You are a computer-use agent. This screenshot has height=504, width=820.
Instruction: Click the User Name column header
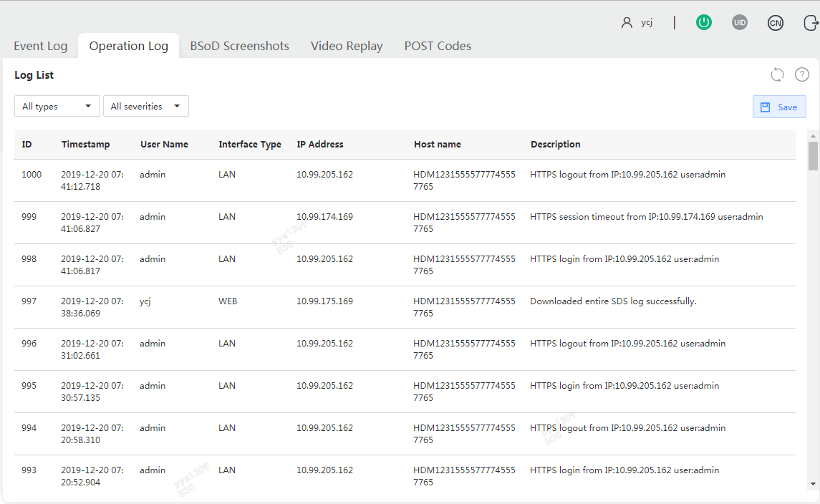pyautogui.click(x=164, y=145)
